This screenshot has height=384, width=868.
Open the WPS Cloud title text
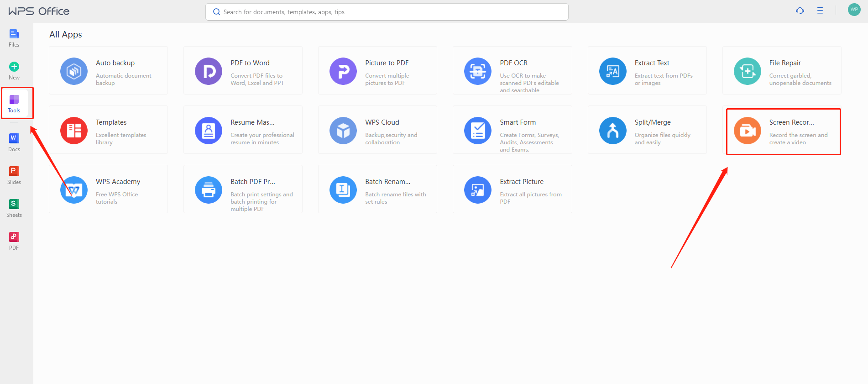pos(382,122)
